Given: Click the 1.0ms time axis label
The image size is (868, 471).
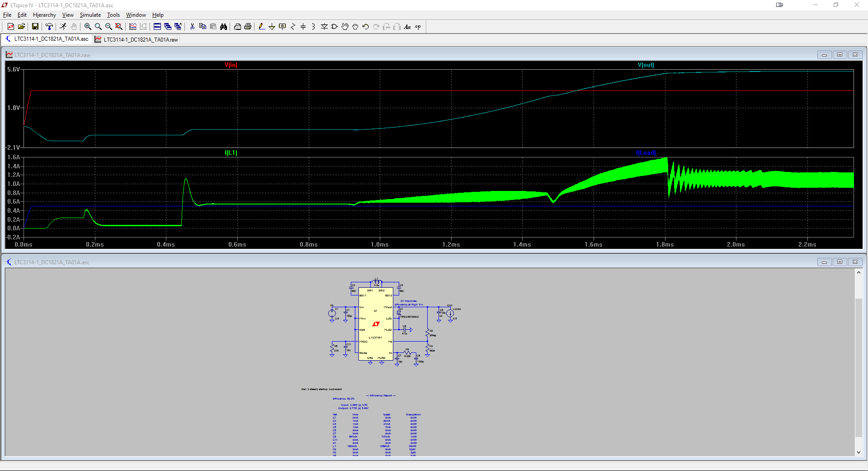Looking at the screenshot, I should pos(380,245).
